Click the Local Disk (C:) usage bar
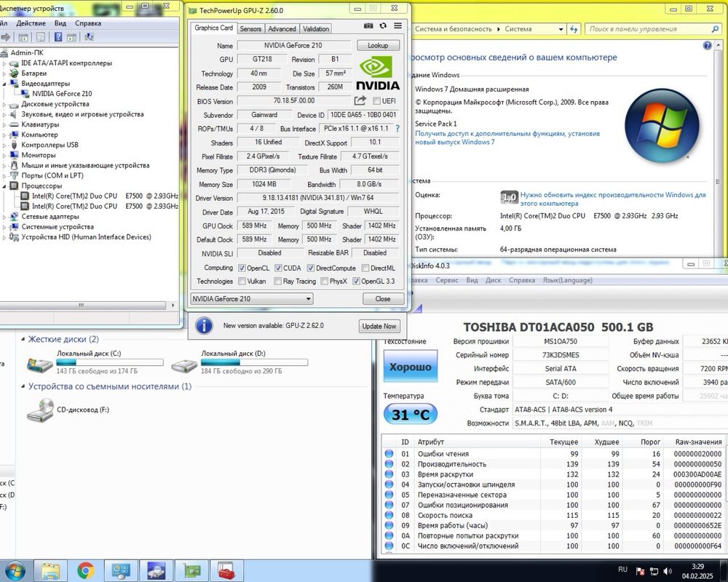The width and height of the screenshot is (728, 582). [110, 362]
